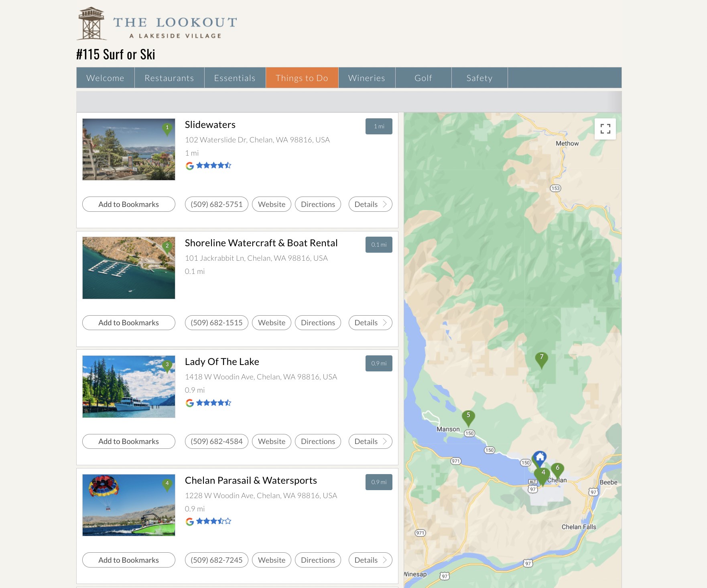Viewport: 707px width, 588px height.
Task: Click address 102 Waterslide Dr, Chelan
Action: pyautogui.click(x=257, y=140)
